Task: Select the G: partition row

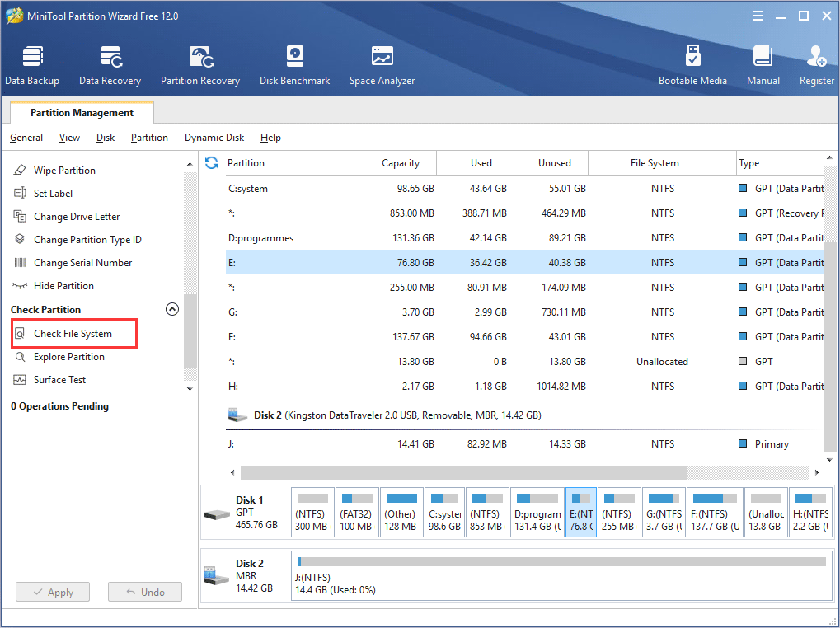Action: [x=524, y=312]
